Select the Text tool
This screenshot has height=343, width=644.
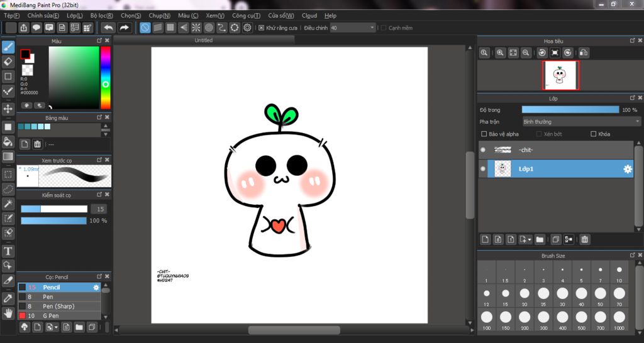8,251
